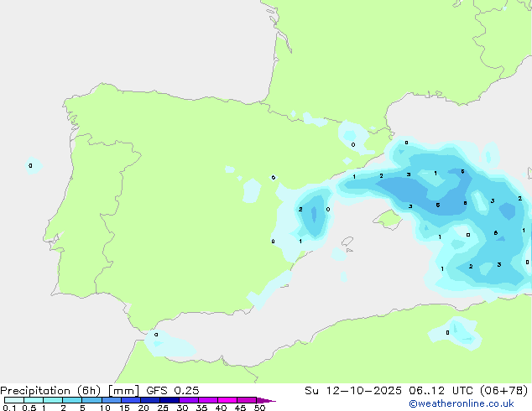Pick the 1–2 mm legend color swatch

point(53,400)
